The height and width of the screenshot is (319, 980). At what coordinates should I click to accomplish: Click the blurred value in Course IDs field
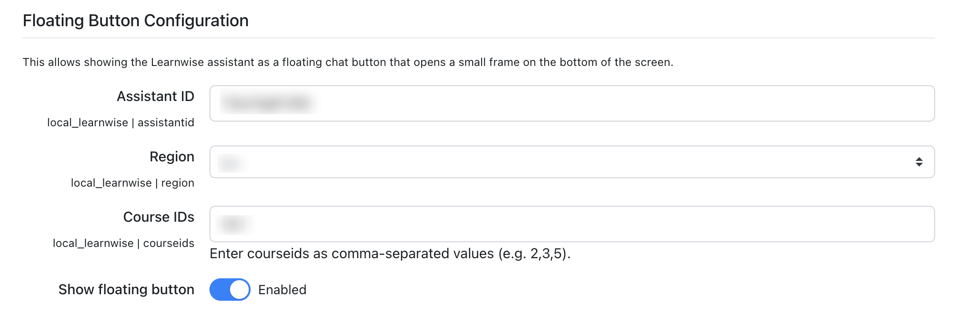coord(235,224)
